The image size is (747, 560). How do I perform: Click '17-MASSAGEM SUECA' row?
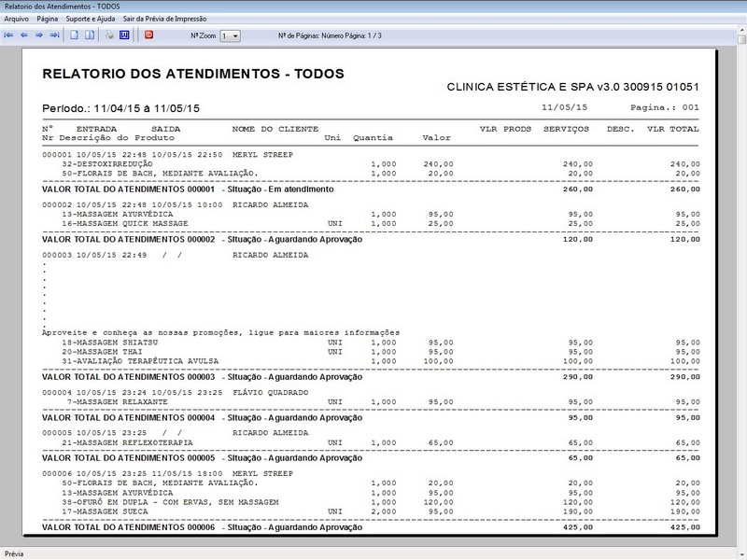coord(371,511)
